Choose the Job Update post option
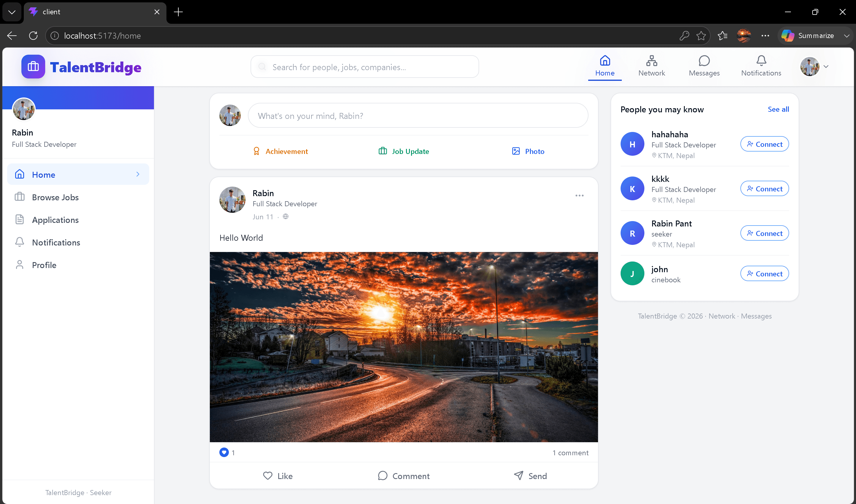 [x=404, y=151]
